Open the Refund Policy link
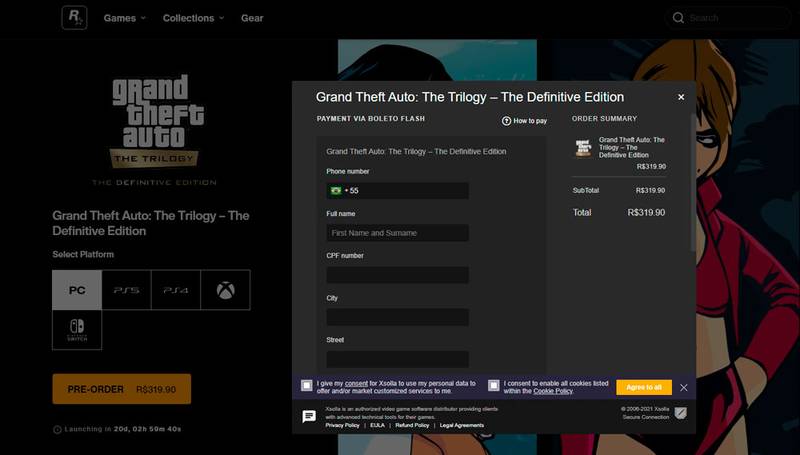Image resolution: width=800 pixels, height=455 pixels. [412, 425]
